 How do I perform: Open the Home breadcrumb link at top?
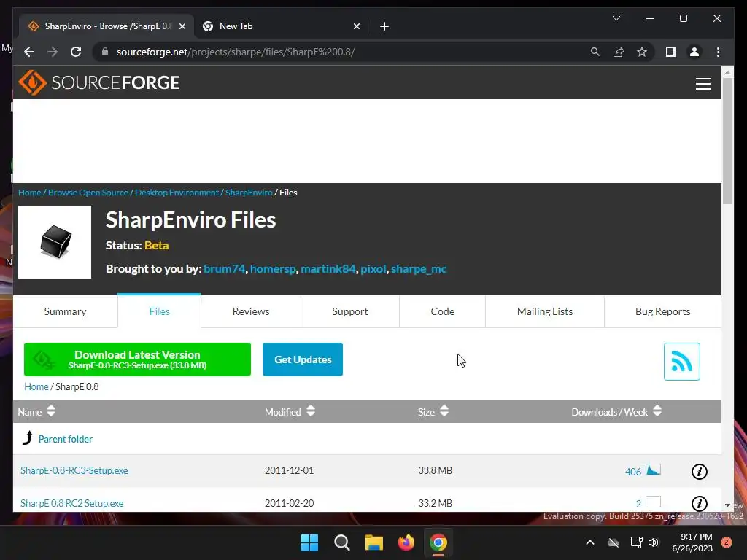point(29,192)
